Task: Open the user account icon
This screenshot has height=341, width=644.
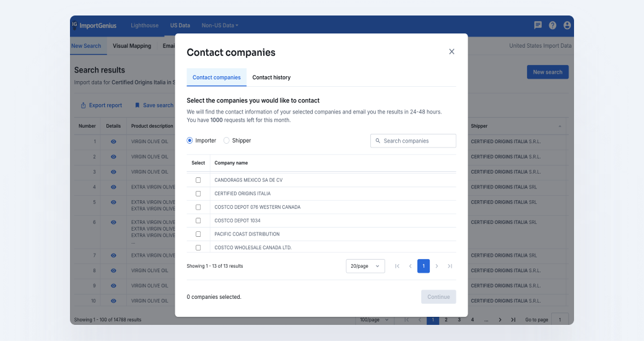Action: pos(567,25)
